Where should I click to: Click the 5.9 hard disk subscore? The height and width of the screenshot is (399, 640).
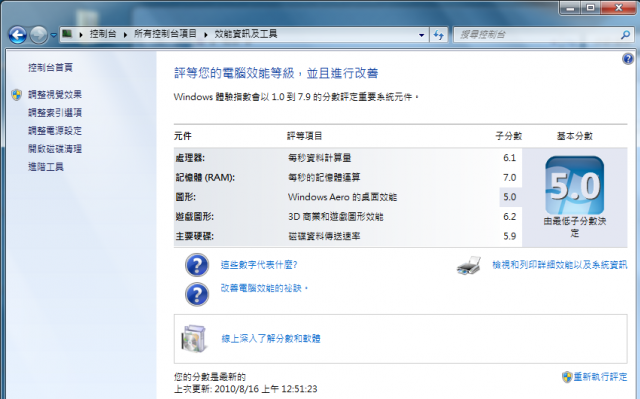coord(509,236)
